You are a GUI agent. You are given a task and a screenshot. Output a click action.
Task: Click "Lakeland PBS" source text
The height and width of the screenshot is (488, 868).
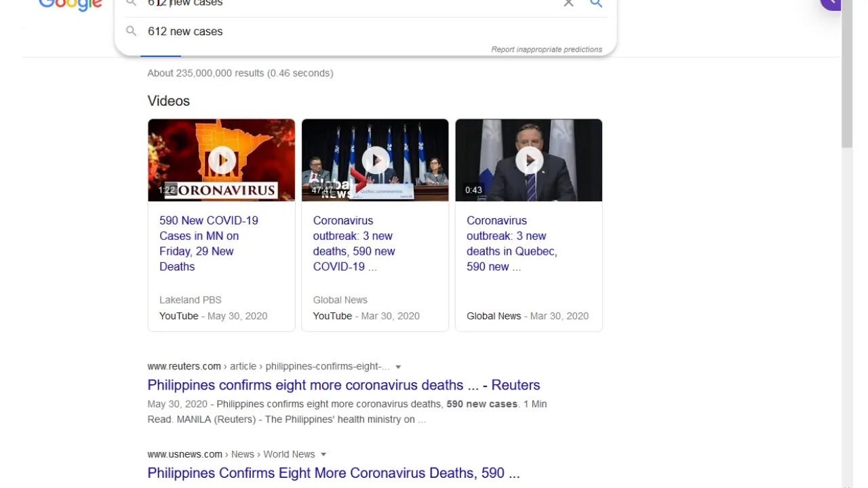pyautogui.click(x=191, y=300)
